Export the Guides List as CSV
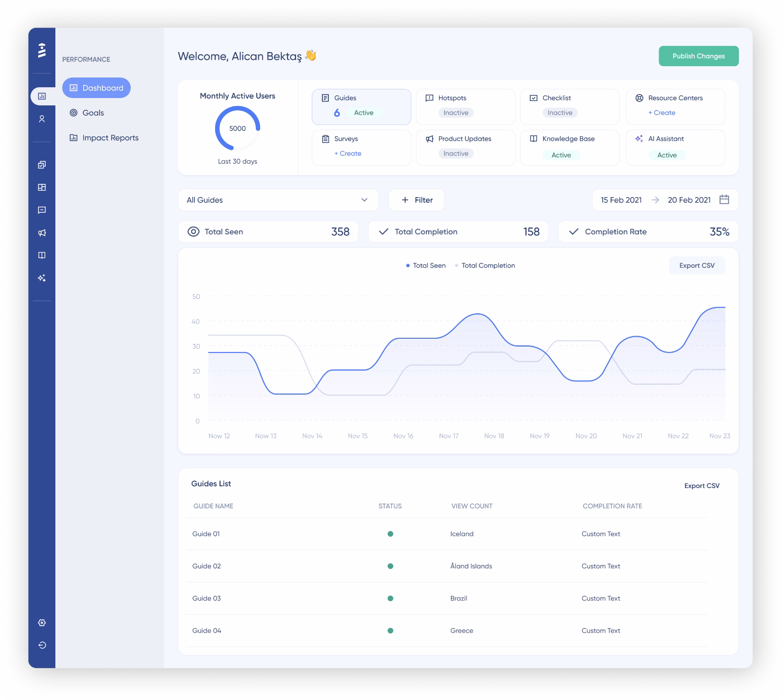 [x=702, y=486]
